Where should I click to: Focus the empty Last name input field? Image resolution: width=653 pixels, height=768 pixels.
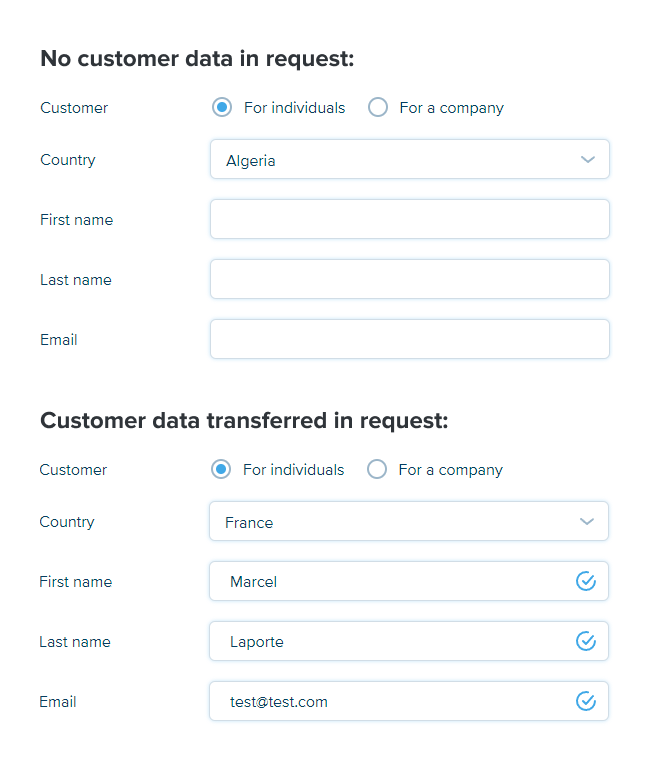[x=409, y=280]
